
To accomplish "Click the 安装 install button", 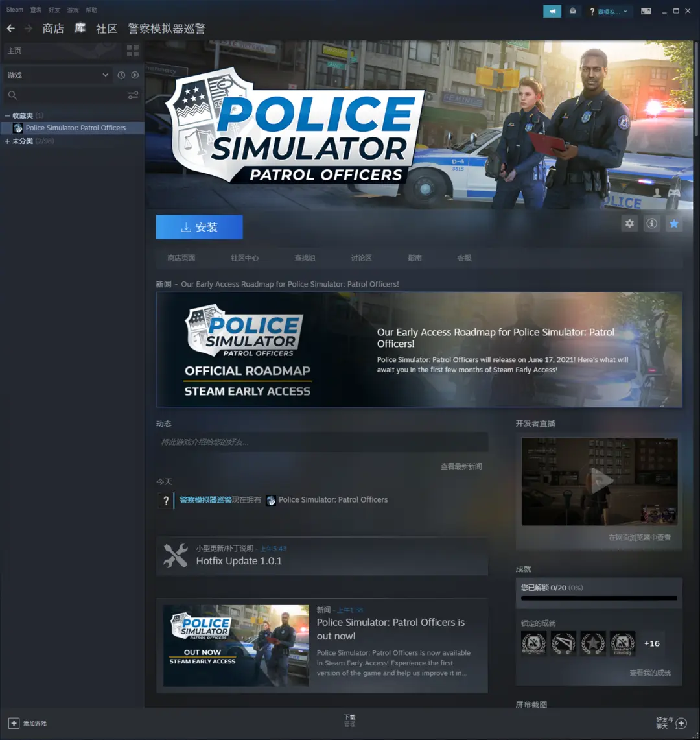I will click(199, 227).
